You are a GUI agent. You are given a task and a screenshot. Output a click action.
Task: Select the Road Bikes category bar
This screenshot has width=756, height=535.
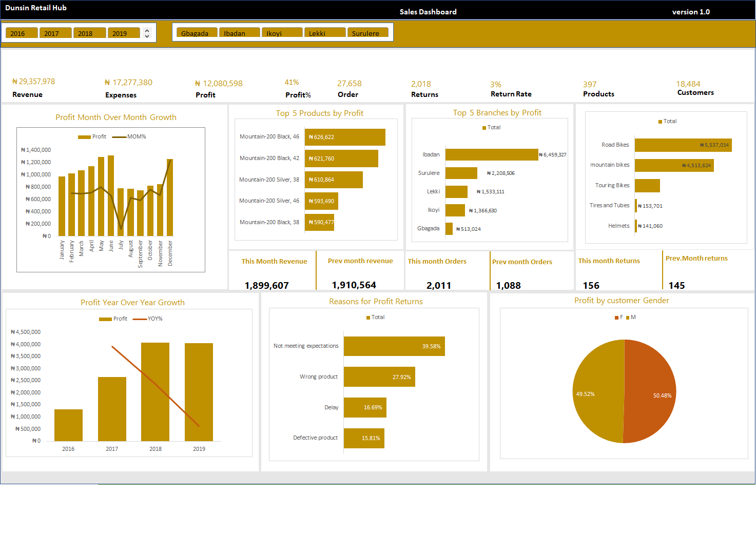coord(683,145)
